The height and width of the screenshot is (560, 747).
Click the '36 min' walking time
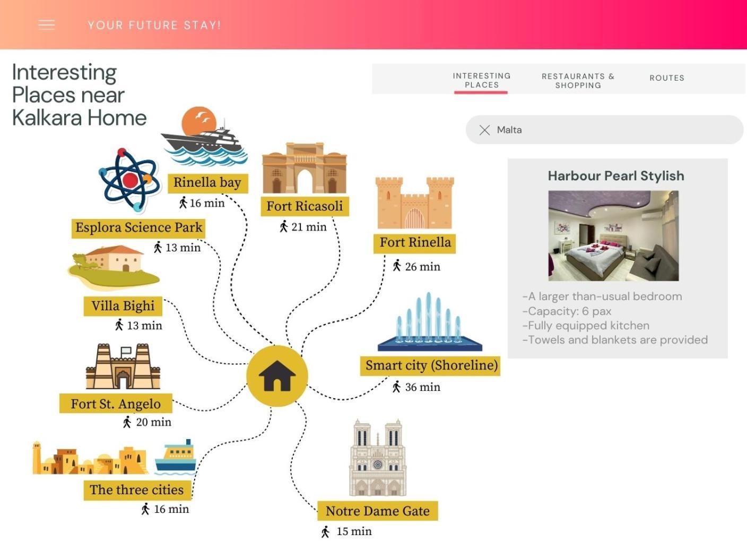[423, 387]
